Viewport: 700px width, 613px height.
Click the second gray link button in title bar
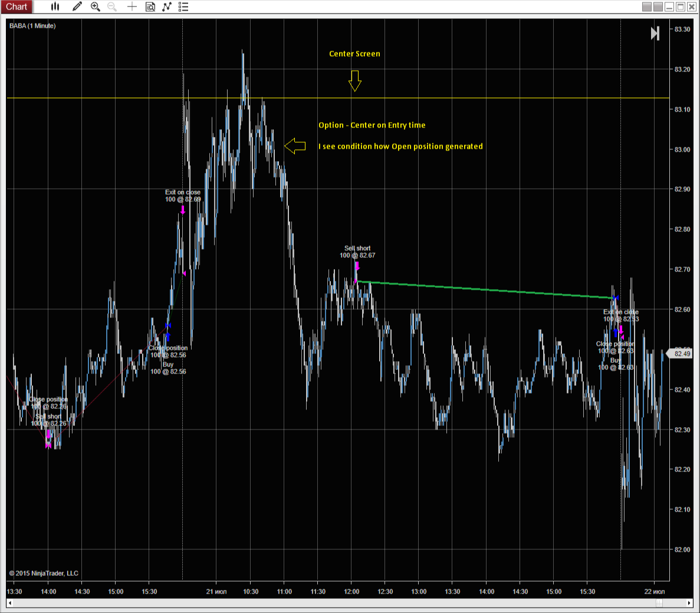pos(658,6)
